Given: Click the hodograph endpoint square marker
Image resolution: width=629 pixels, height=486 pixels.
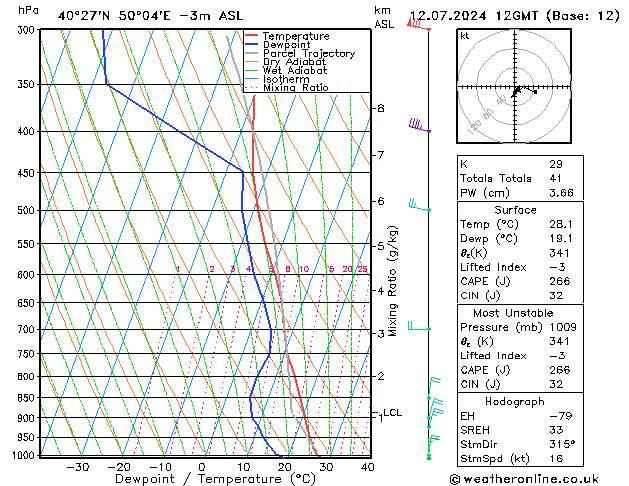Looking at the screenshot, I should [535, 92].
